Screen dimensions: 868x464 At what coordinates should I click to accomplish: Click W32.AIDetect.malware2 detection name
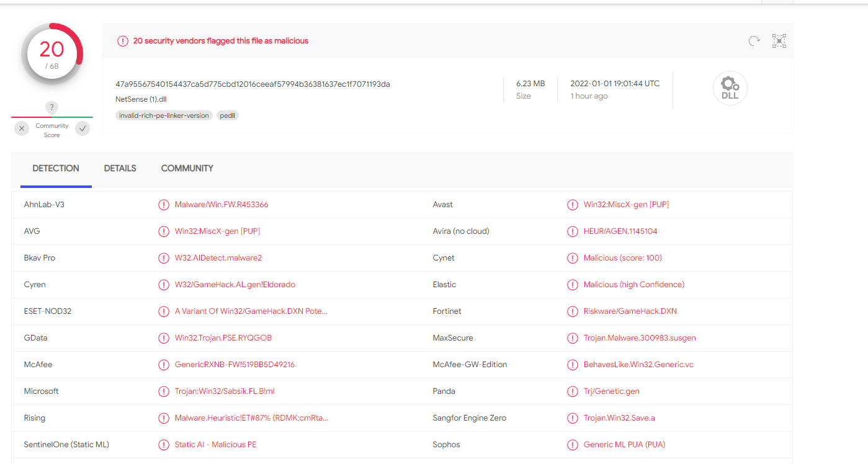[x=218, y=258]
